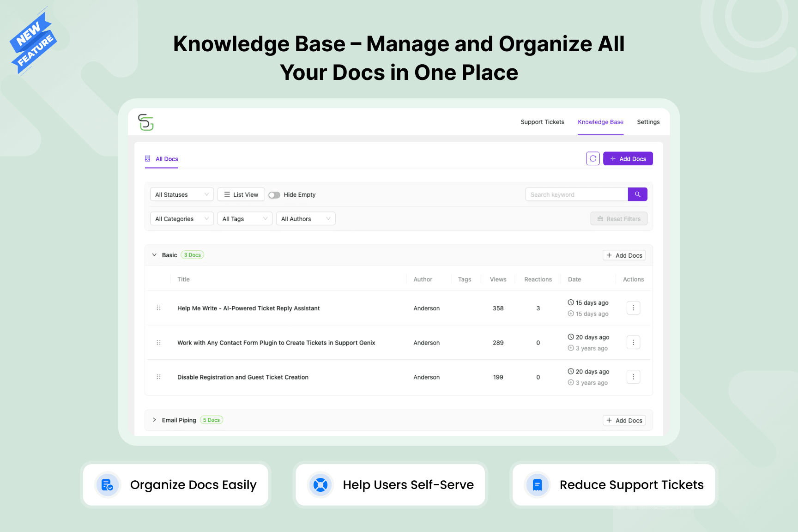Click the purple search magnifier icon
Image resolution: width=798 pixels, height=532 pixels.
point(637,194)
